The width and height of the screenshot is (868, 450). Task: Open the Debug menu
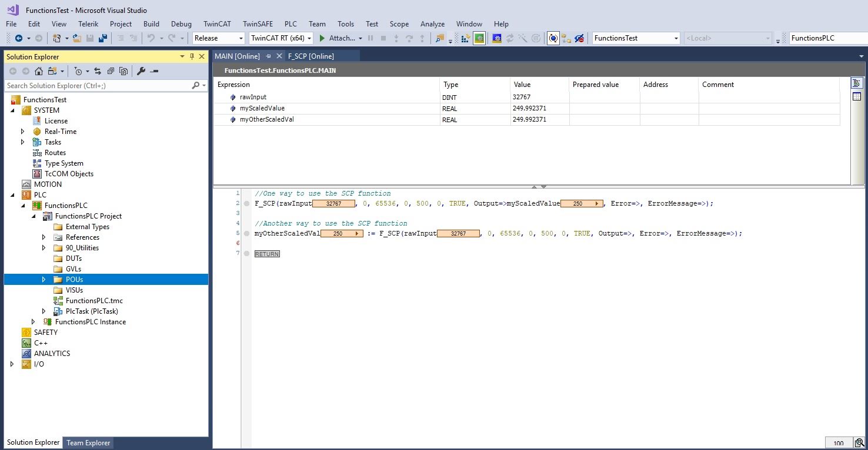click(181, 24)
